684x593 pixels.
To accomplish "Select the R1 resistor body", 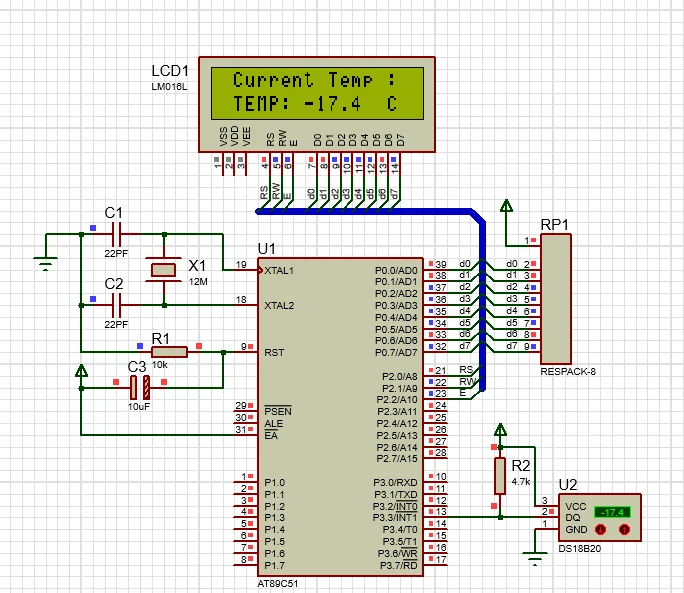I will (169, 352).
